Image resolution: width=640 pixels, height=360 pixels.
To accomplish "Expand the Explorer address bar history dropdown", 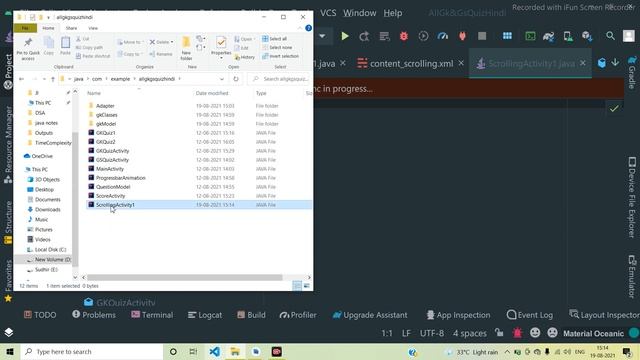I will [x=222, y=79].
